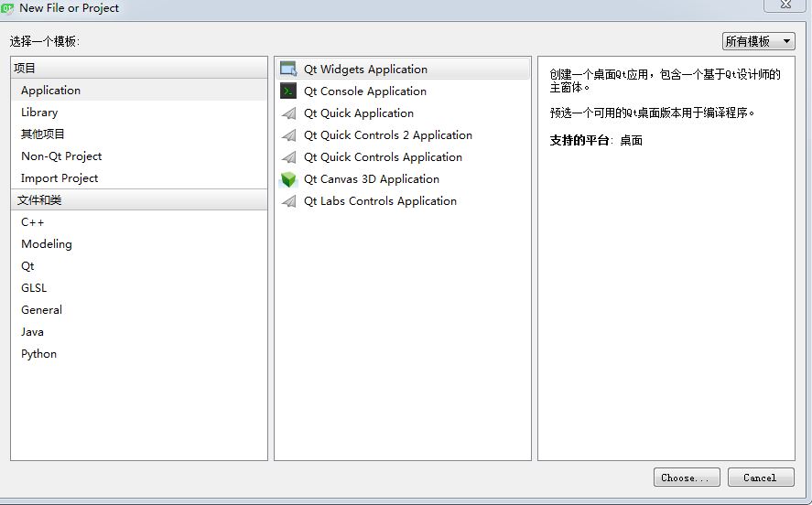Click the Qt logo in the title bar

(7, 8)
